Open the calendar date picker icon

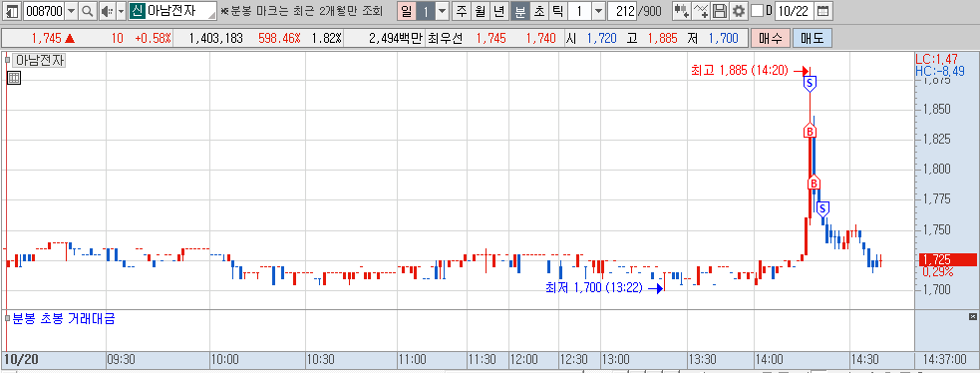[x=823, y=11]
